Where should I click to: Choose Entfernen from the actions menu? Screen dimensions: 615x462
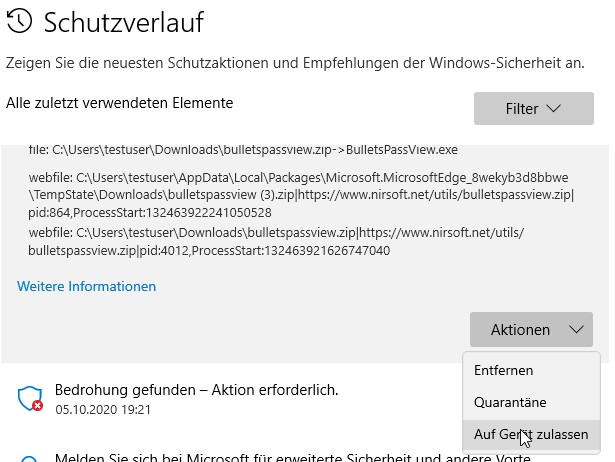tap(503, 370)
